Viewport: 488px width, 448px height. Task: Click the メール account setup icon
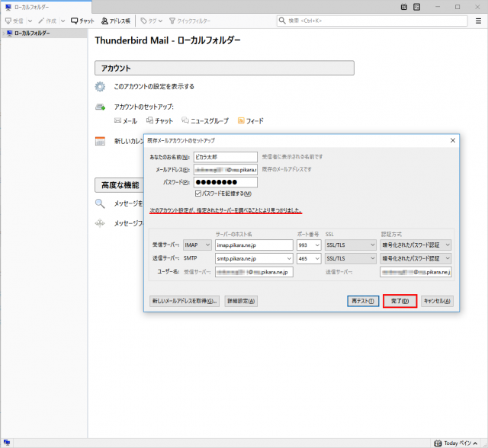pos(125,121)
